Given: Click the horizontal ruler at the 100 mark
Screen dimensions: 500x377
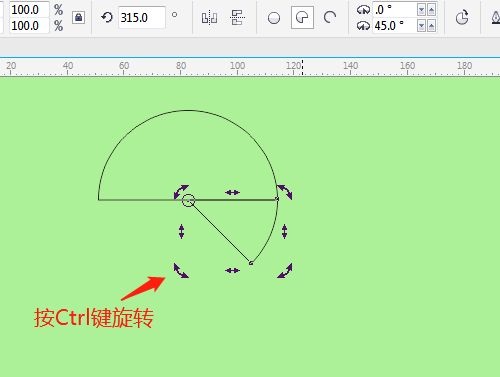Looking at the screenshot, I should pyautogui.click(x=237, y=67).
